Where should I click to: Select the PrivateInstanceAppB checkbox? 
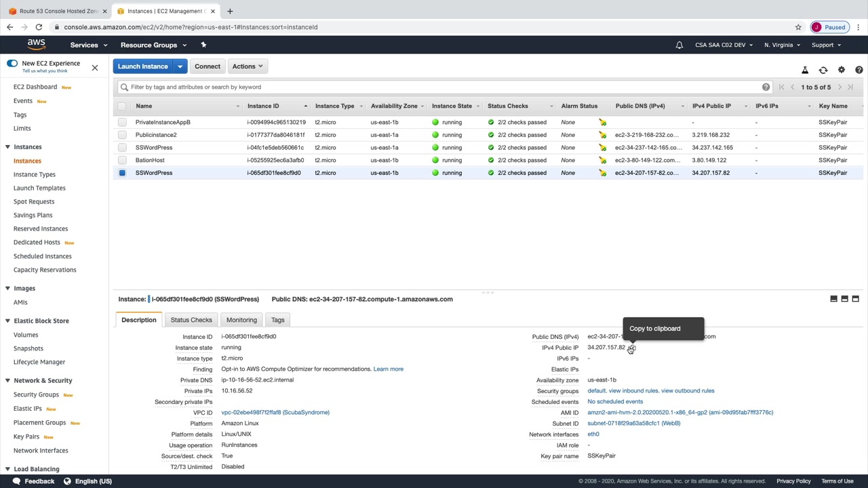pos(122,123)
